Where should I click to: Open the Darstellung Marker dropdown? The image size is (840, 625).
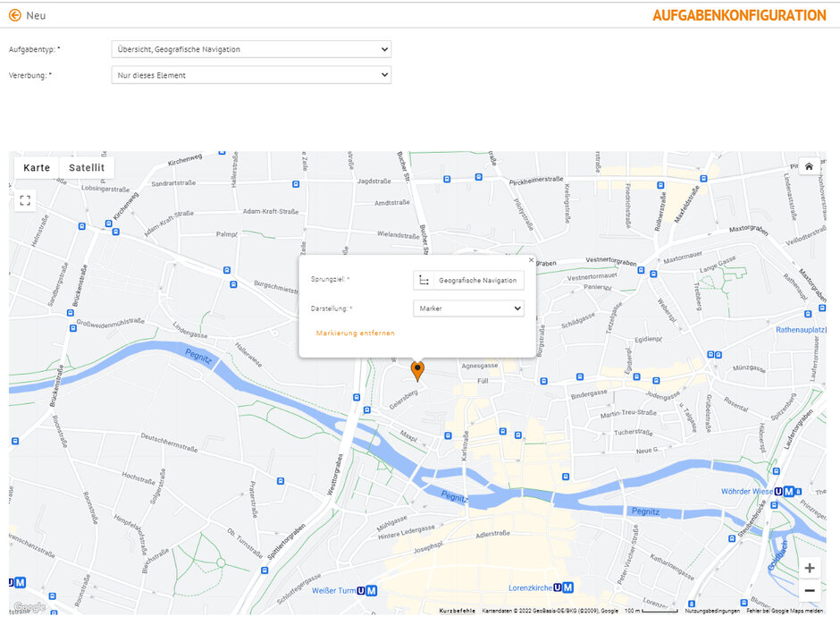point(468,308)
